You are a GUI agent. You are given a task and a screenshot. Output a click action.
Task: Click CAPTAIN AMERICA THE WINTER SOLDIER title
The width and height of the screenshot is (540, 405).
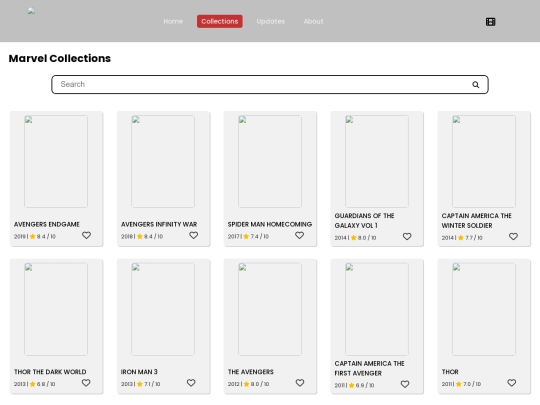(x=477, y=221)
